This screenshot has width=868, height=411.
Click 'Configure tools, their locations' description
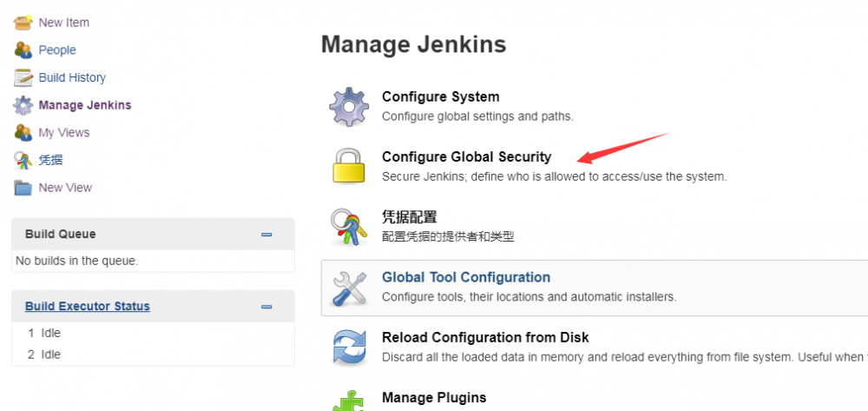pos(529,297)
